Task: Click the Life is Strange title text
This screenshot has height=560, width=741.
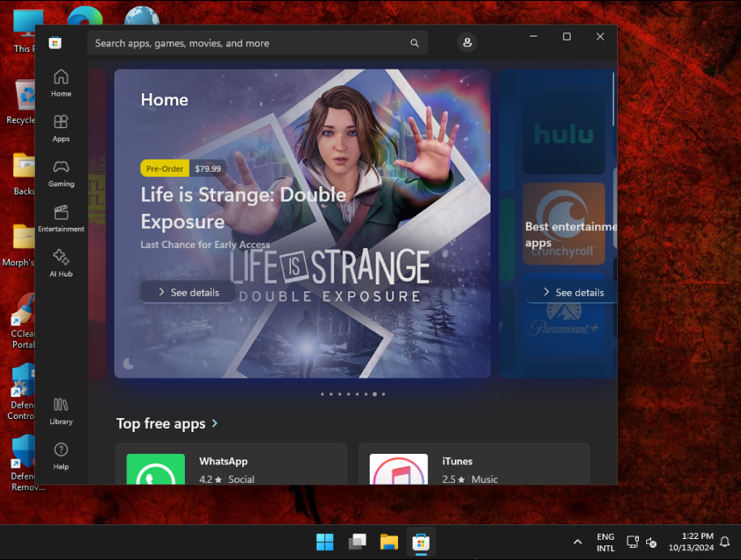Action: point(243,208)
